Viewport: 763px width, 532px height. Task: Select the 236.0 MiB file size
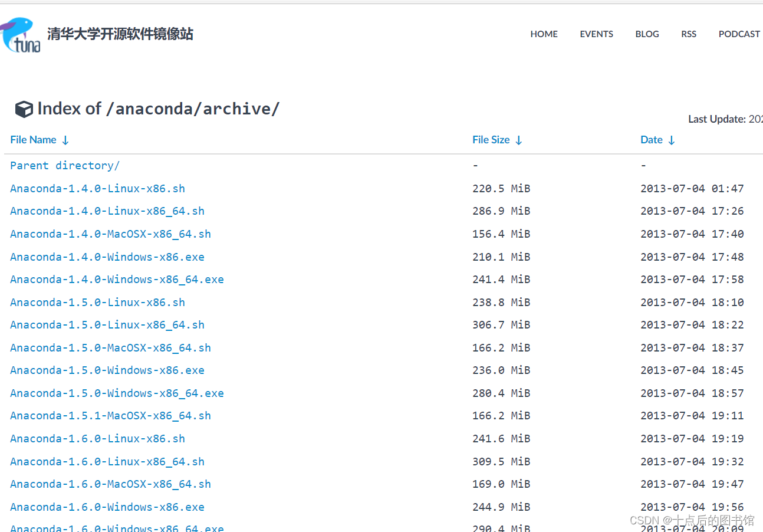point(501,370)
